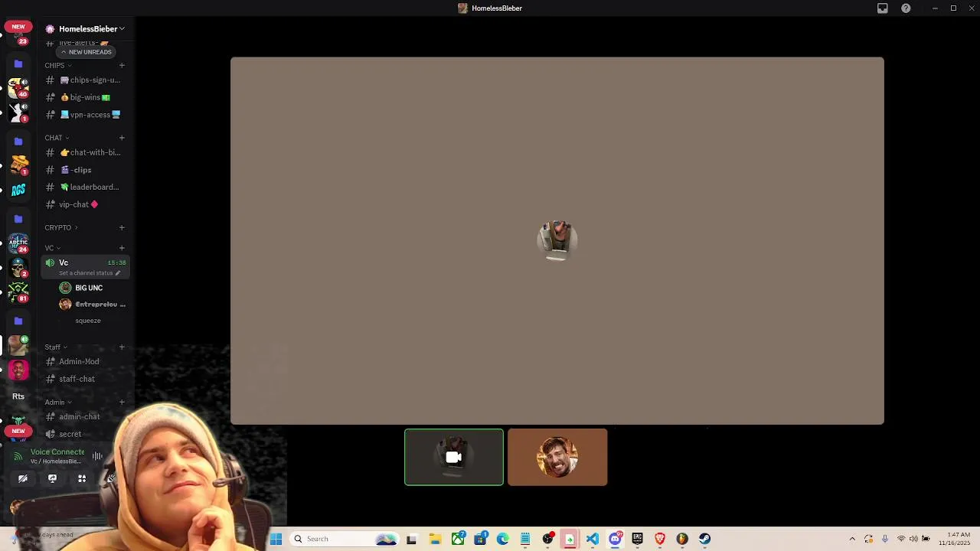980x551 pixels.
Task: Open the volume control in system tray
Action: 913,539
